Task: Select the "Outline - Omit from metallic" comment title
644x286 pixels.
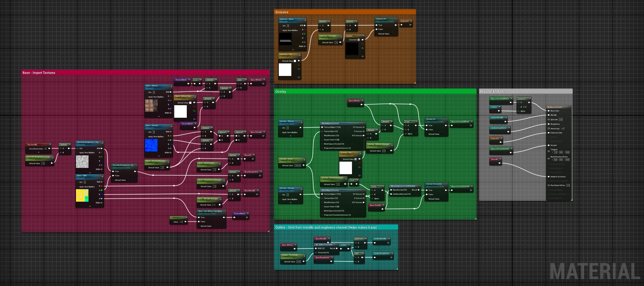Action: click(326, 227)
